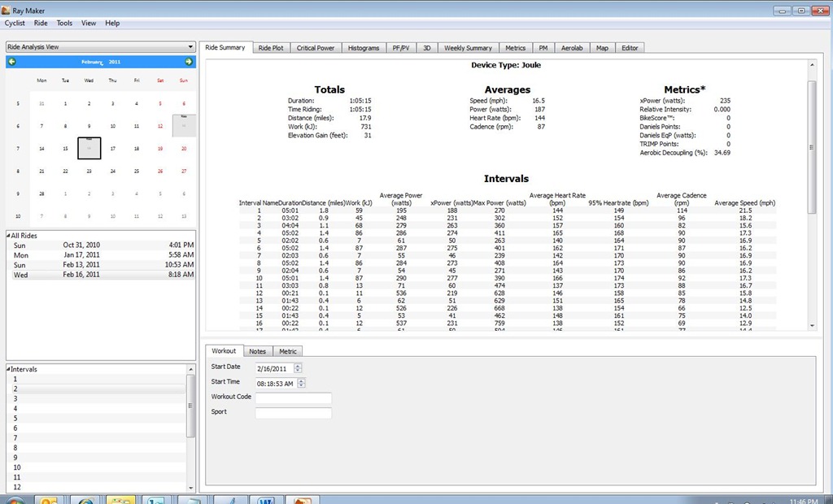Collapse the Intervals tree section
This screenshot has height=504, width=833.
[8, 368]
